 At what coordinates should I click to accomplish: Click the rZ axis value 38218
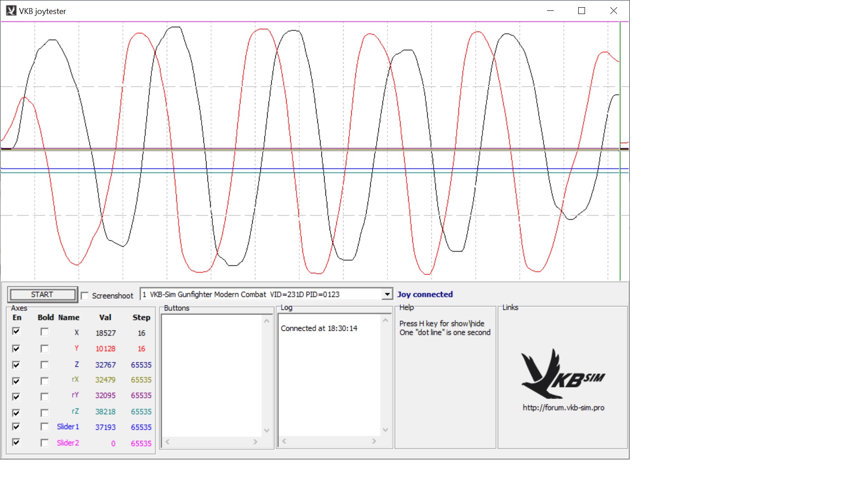coord(105,412)
